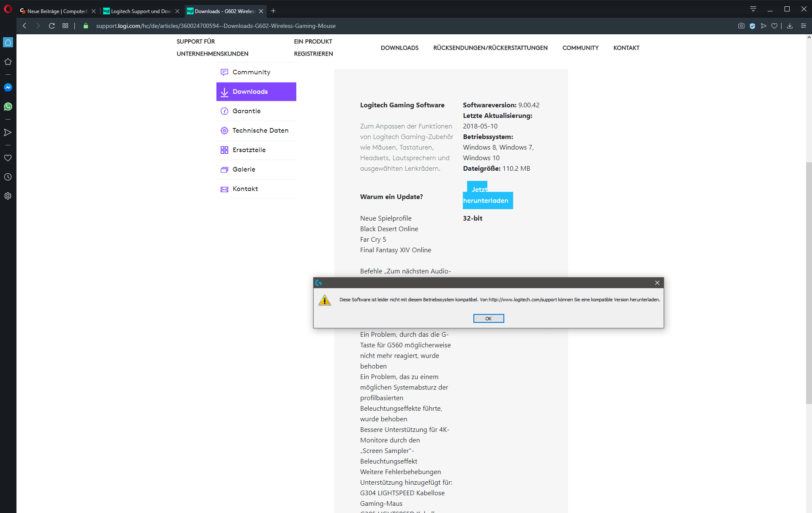Open Support für Unternehmenskunden link
The width and height of the screenshot is (812, 513).
213,48
